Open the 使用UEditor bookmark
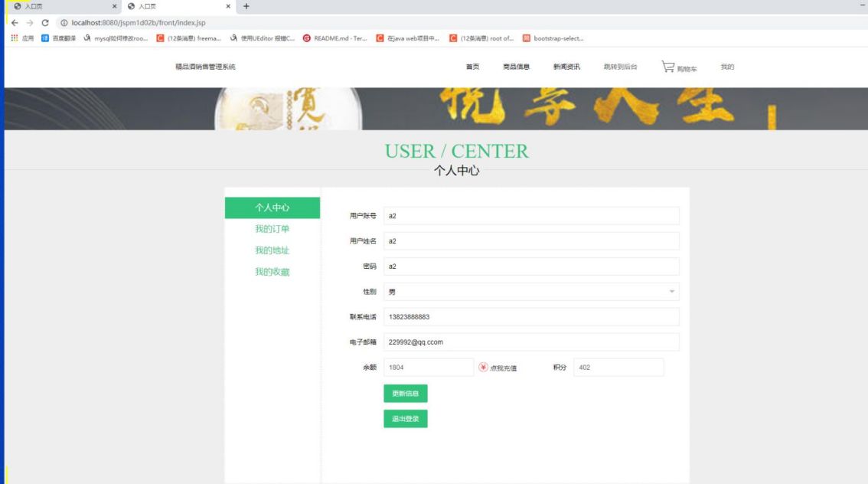Screen dimensions: 868x484 (x=263, y=38)
